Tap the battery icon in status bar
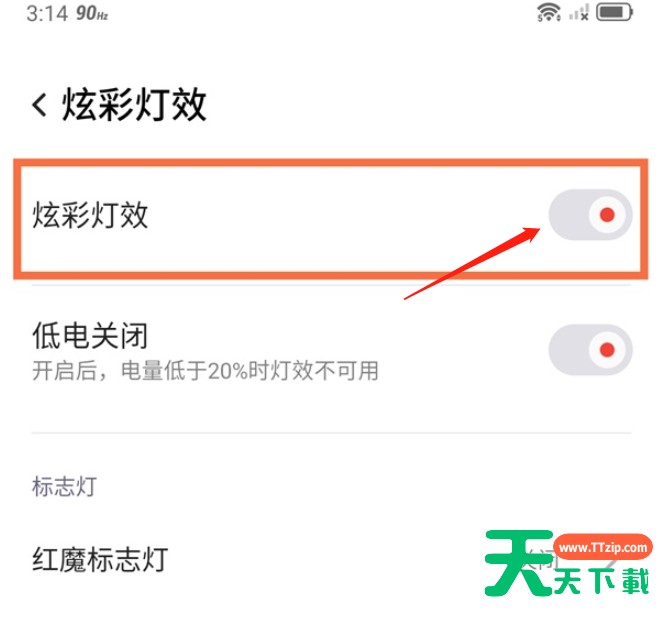 (x=615, y=12)
